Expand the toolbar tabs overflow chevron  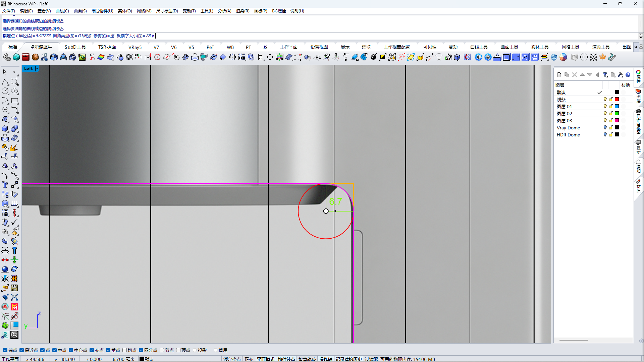click(636, 47)
